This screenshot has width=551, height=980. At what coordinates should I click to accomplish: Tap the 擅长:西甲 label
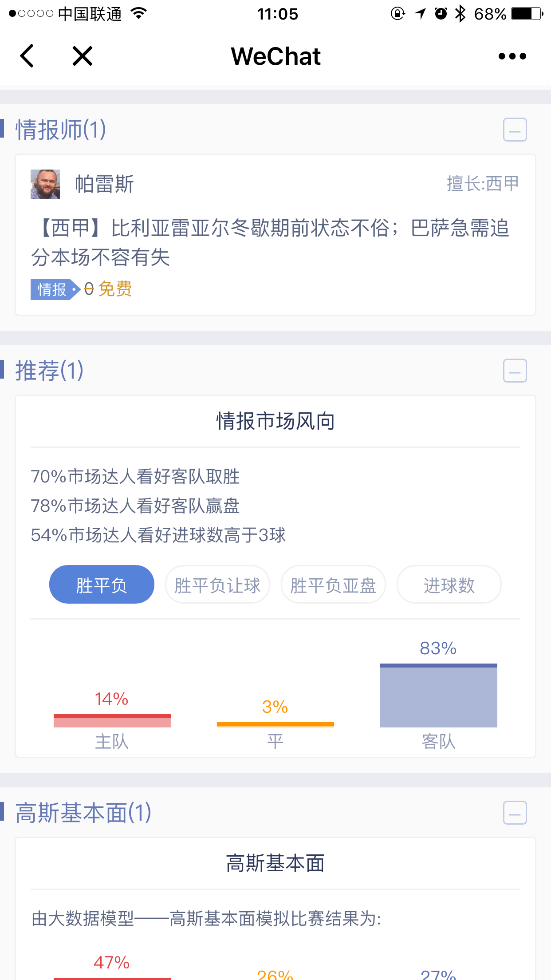click(x=483, y=184)
